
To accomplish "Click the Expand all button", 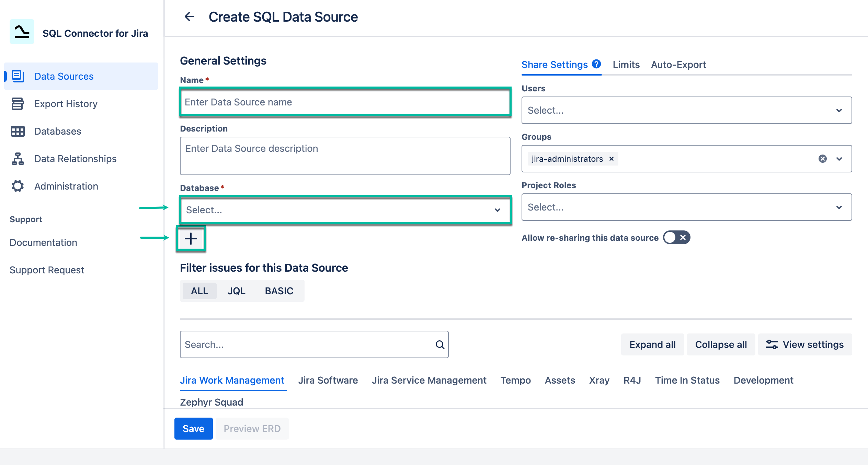I will coord(652,344).
